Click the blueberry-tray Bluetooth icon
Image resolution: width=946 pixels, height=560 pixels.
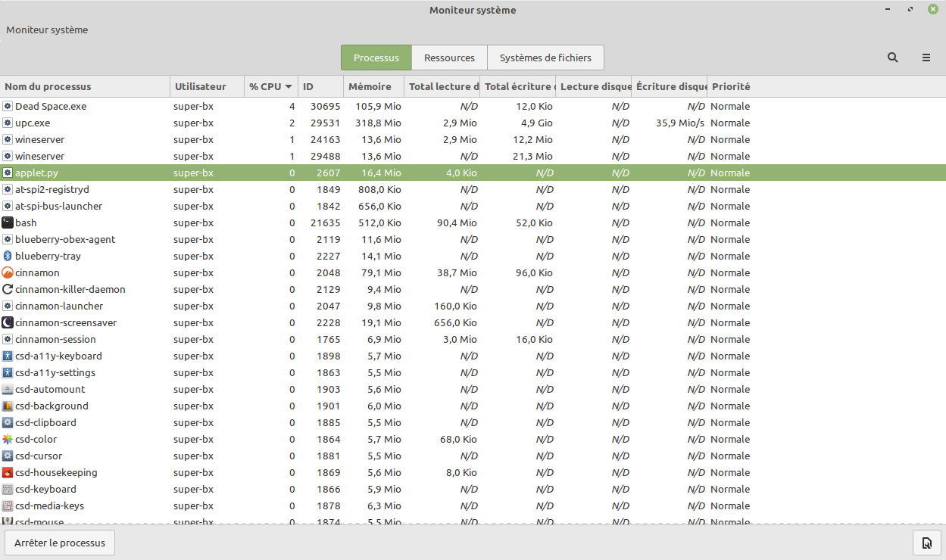[x=8, y=256]
